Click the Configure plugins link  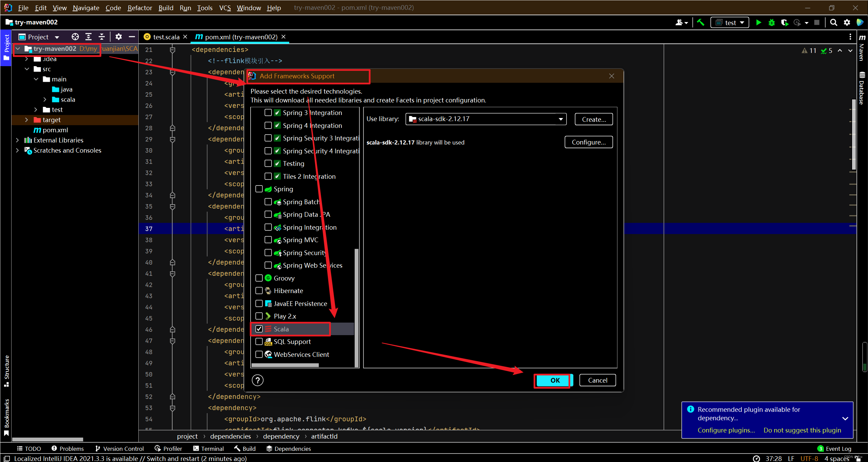tap(726, 430)
